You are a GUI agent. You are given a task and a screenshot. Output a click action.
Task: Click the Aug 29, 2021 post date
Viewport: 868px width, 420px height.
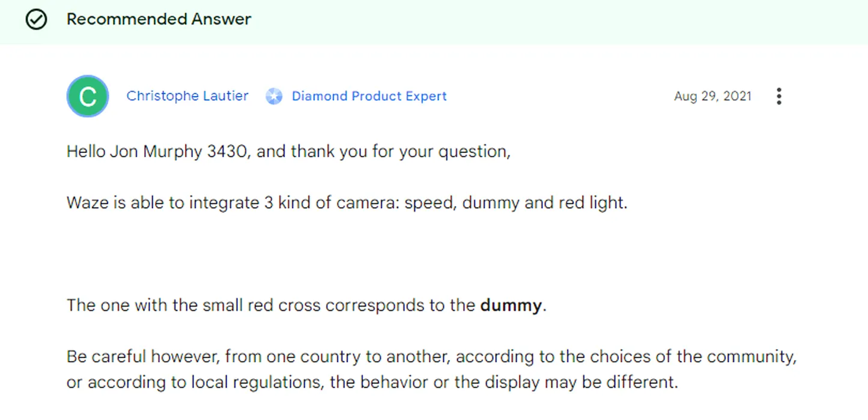pyautogui.click(x=712, y=96)
